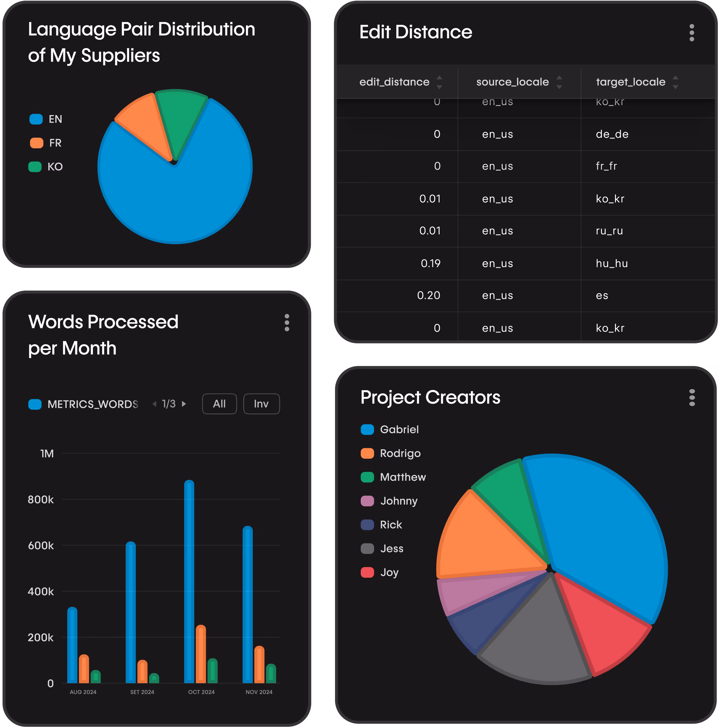Image resolution: width=719 pixels, height=728 pixels.
Task: Open Words Processed card kebab menu
Action: pyautogui.click(x=287, y=322)
